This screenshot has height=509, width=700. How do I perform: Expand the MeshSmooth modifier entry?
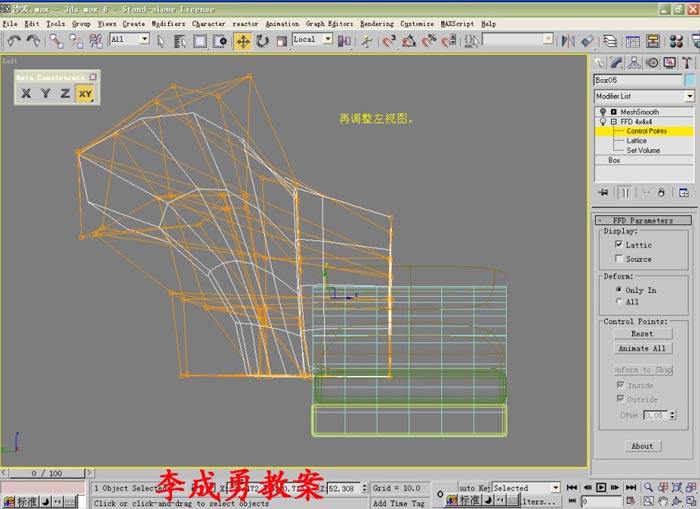613,112
